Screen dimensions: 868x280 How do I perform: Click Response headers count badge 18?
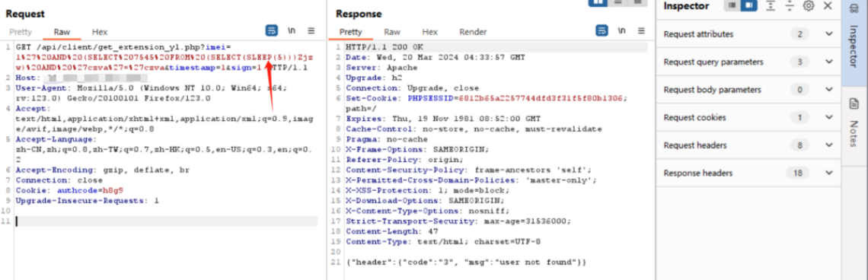pyautogui.click(x=798, y=173)
